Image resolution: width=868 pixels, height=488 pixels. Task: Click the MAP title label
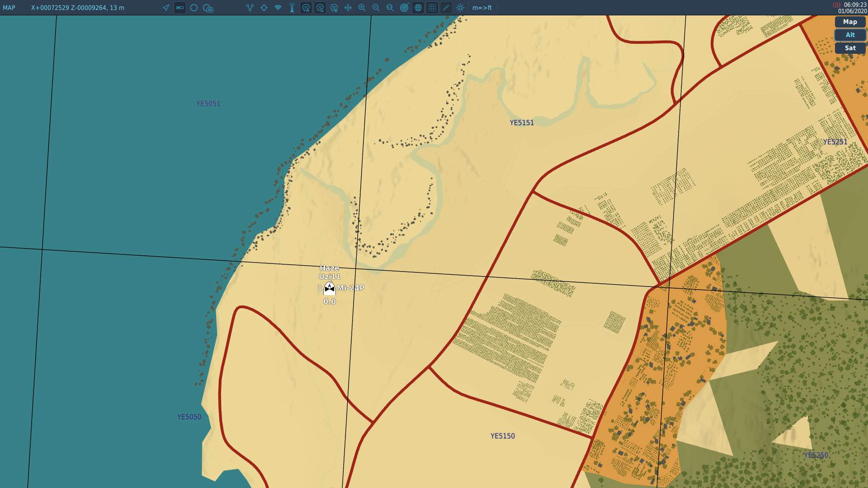9,8
